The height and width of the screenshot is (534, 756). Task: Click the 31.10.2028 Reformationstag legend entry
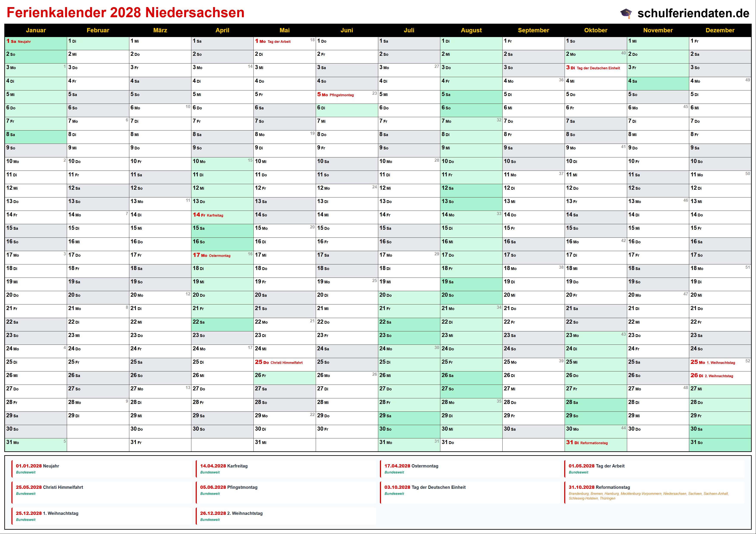tap(599, 488)
